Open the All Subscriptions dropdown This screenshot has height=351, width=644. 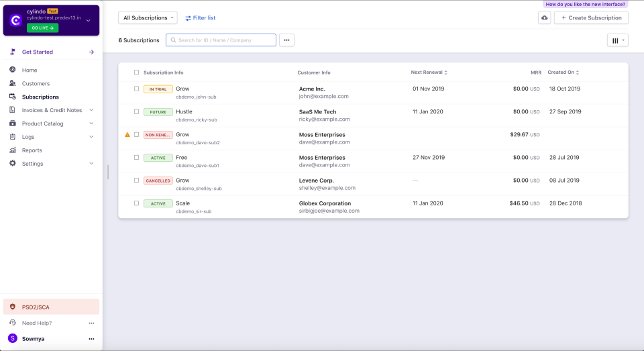point(148,17)
